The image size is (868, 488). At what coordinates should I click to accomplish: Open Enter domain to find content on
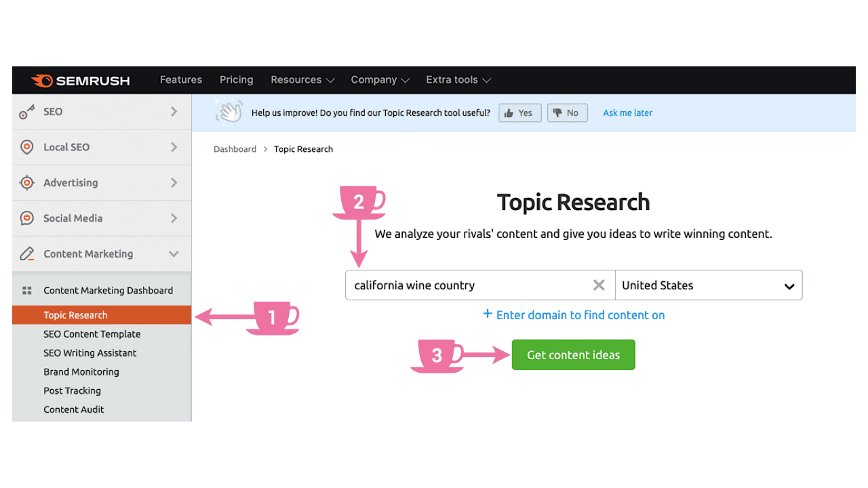coord(573,314)
